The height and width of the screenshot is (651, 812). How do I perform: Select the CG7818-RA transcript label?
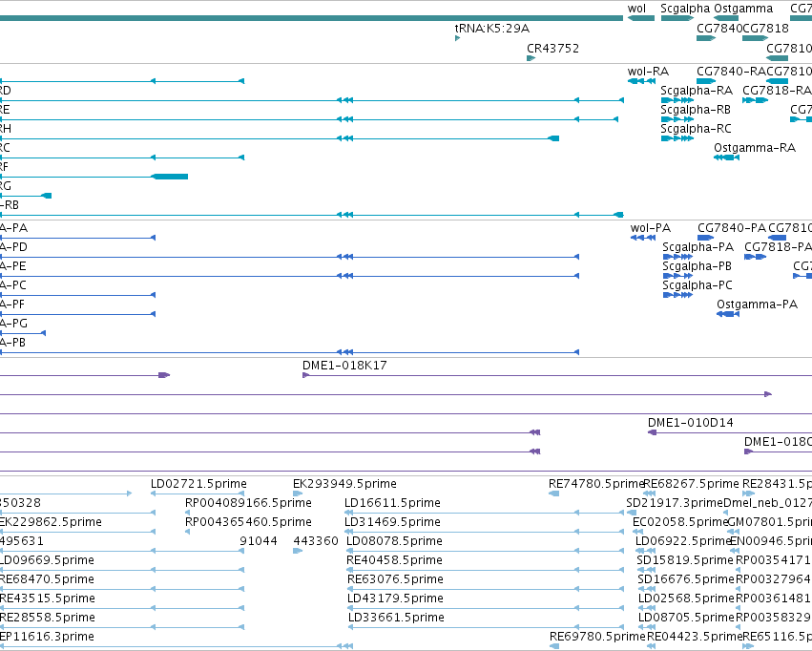tap(777, 91)
